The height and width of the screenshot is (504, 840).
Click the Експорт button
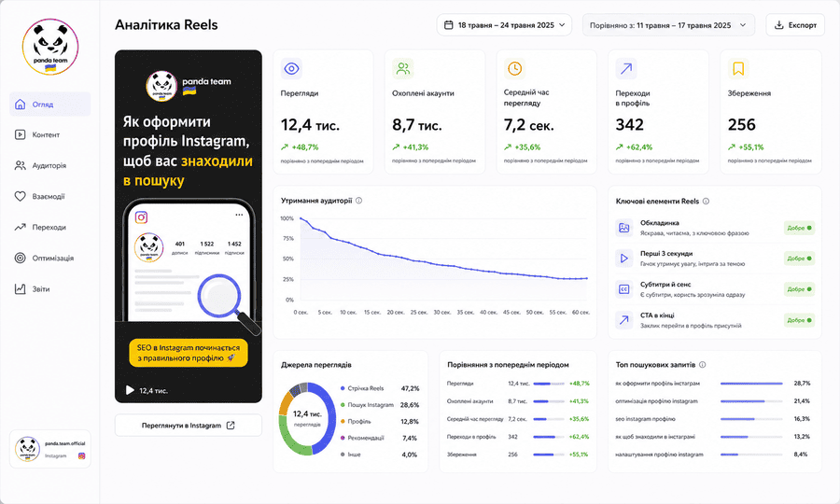click(x=795, y=25)
